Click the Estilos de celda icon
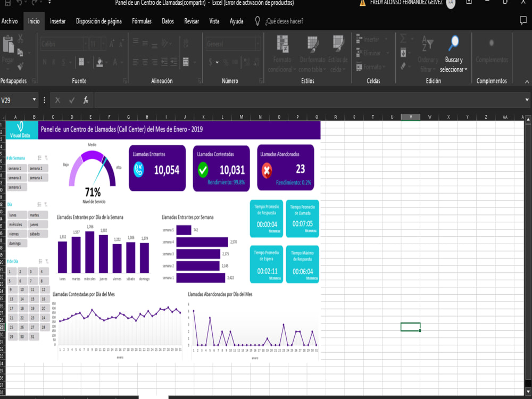 [x=338, y=44]
